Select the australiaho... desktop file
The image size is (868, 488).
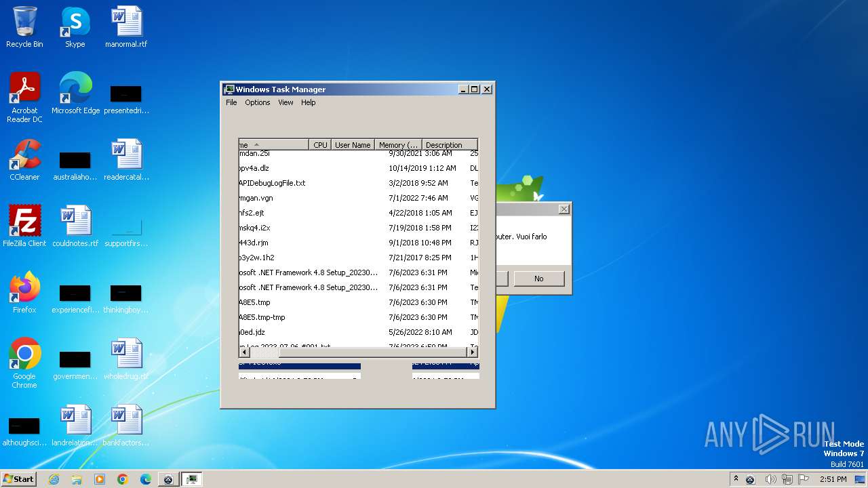pyautogui.click(x=75, y=165)
